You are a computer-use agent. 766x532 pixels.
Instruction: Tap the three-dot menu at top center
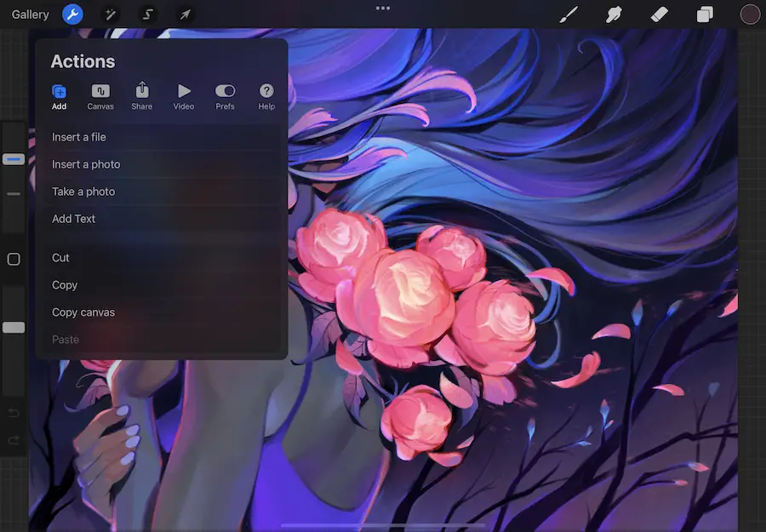383,9
